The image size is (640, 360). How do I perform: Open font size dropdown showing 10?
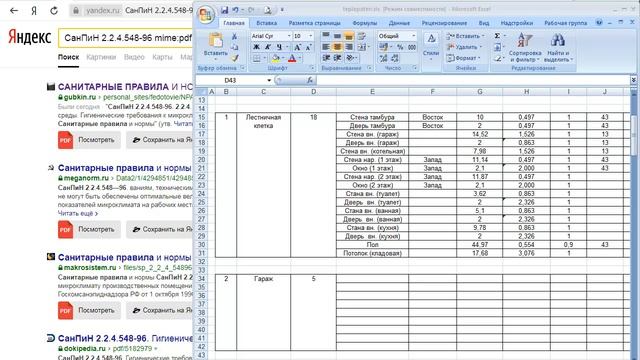pos(311,36)
